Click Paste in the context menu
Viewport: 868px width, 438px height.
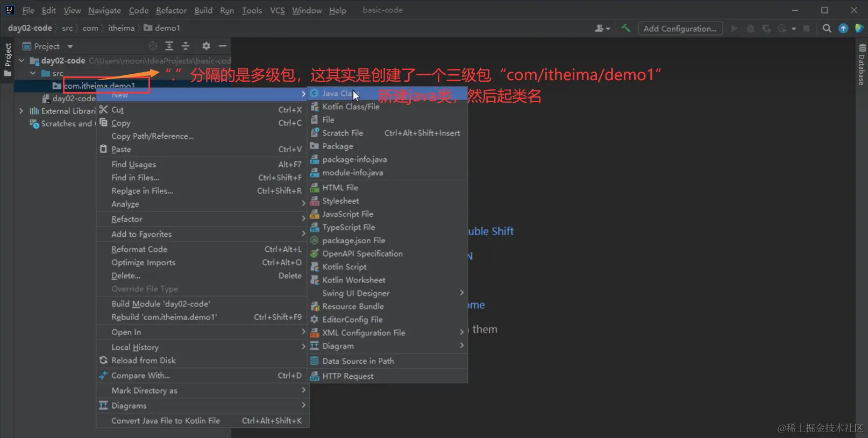tap(203, 150)
